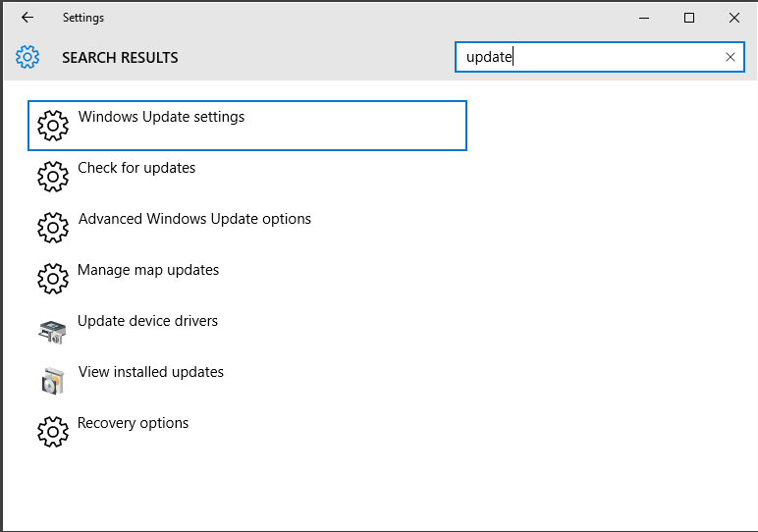Click the device drivers hardware icon
Screen dimensions: 758x532
52,332
